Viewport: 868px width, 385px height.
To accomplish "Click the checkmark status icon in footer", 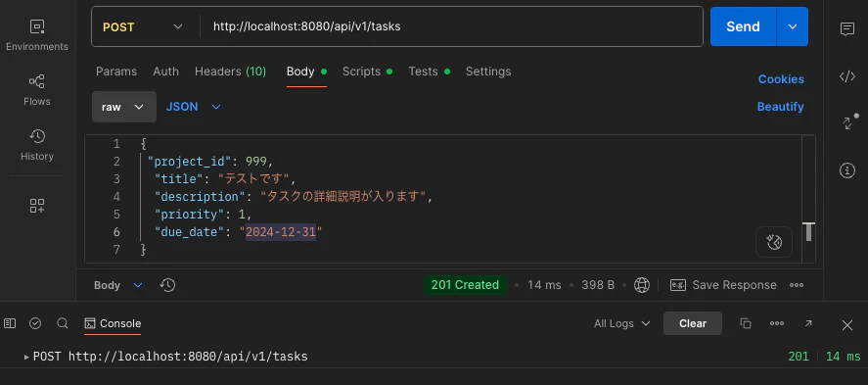I will point(35,323).
